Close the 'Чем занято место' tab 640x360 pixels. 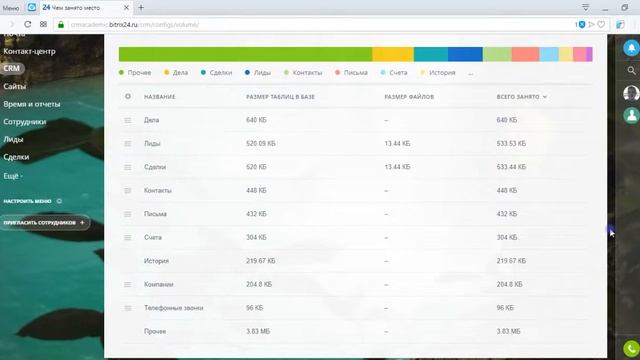pyautogui.click(x=126, y=7)
